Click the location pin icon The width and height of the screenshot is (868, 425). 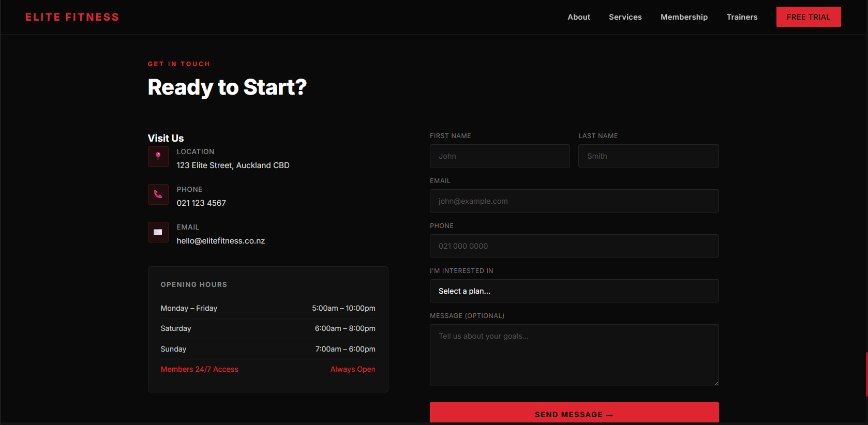pyautogui.click(x=158, y=157)
